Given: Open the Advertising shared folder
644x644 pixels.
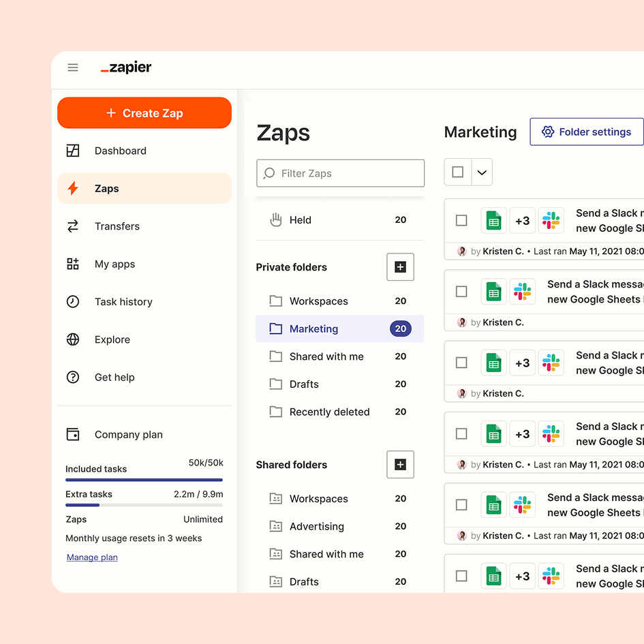Looking at the screenshot, I should [x=316, y=526].
